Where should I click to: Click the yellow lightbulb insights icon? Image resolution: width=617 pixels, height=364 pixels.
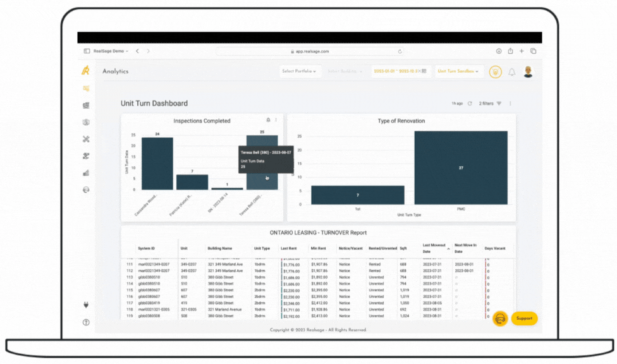coord(495,72)
